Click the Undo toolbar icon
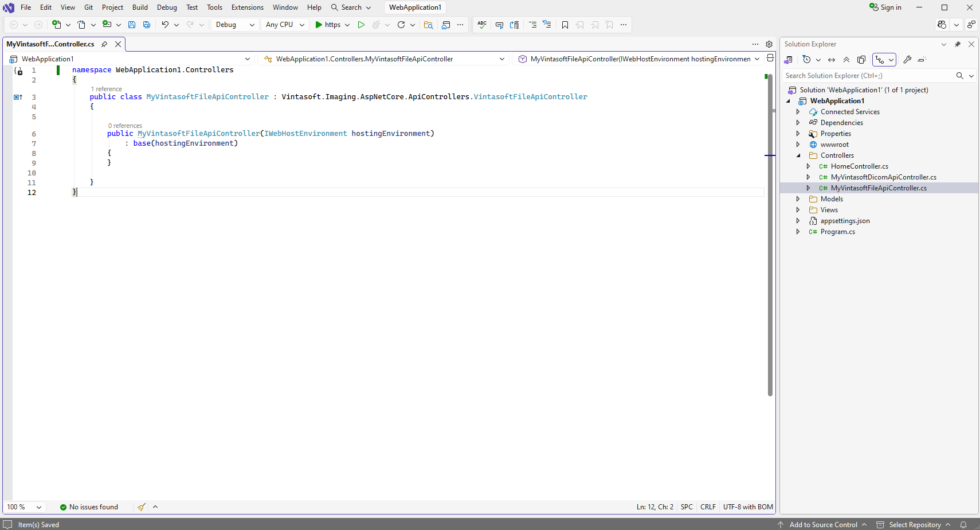Screen dimensions: 980x530 (x=165, y=25)
